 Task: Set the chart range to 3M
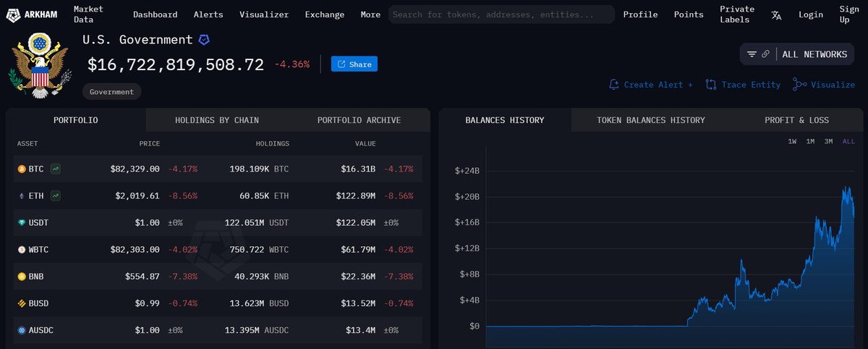(x=828, y=141)
